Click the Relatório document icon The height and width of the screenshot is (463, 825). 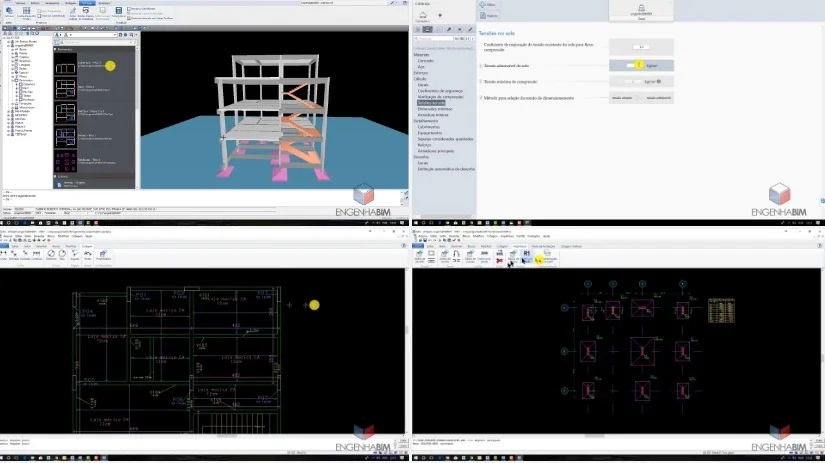click(483, 16)
